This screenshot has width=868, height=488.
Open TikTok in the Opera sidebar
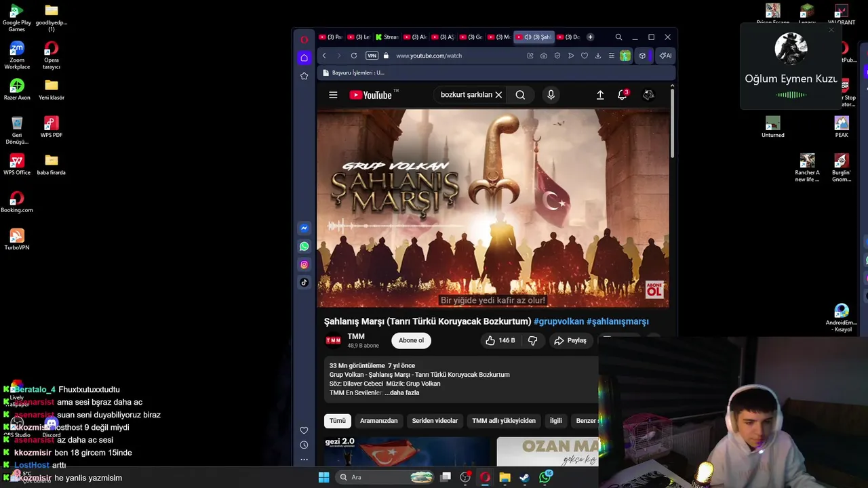pyautogui.click(x=304, y=283)
